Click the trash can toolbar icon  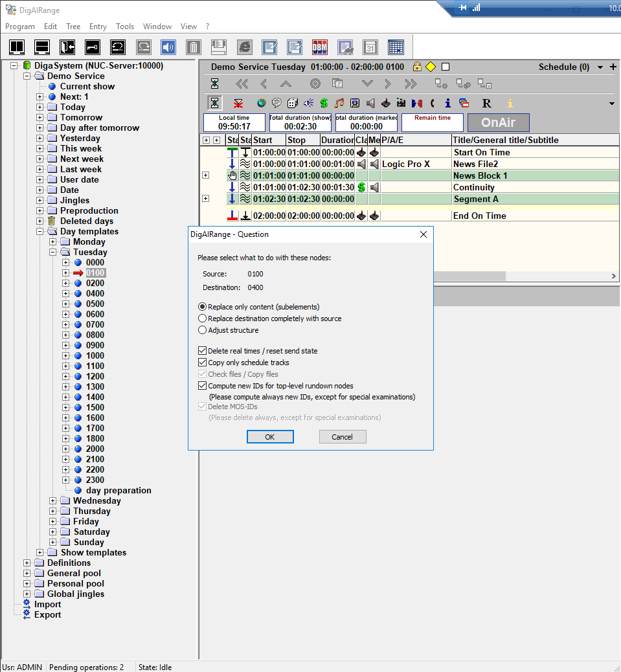point(193,47)
